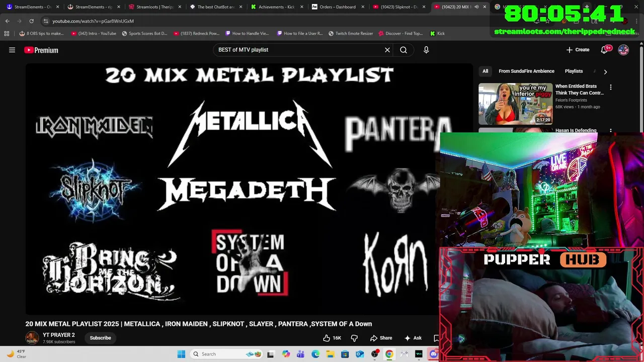Open YouTube notifications bell
Image resolution: width=644 pixels, height=362 pixels.
click(604, 50)
